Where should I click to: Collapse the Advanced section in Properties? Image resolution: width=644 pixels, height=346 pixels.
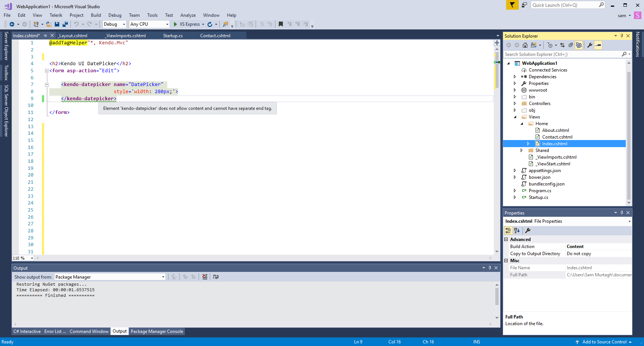[x=506, y=239]
